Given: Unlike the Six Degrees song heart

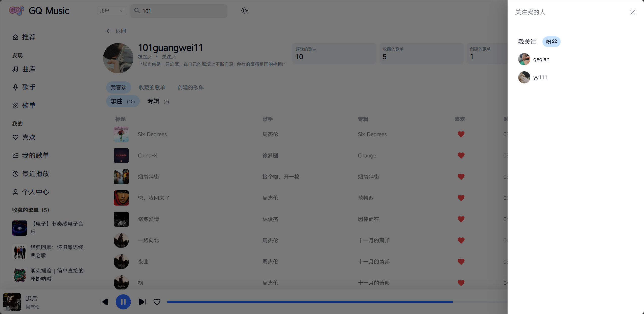Looking at the screenshot, I should point(461,134).
